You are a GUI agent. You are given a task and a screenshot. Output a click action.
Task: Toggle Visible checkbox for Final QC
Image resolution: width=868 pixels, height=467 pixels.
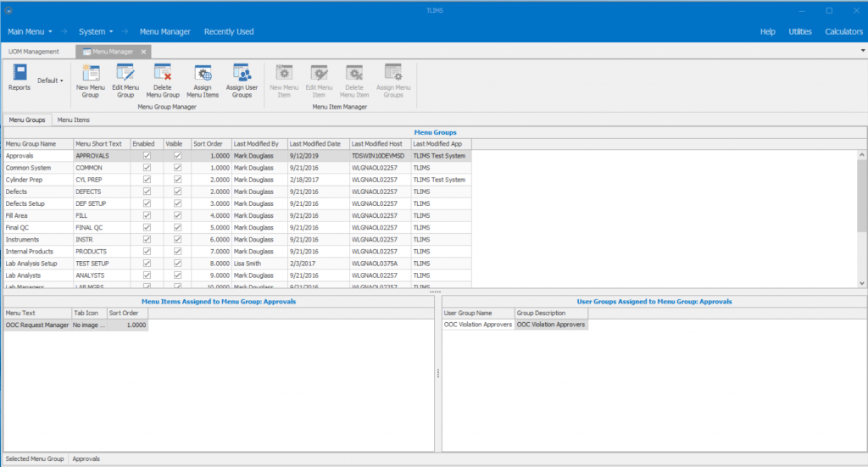click(x=177, y=227)
